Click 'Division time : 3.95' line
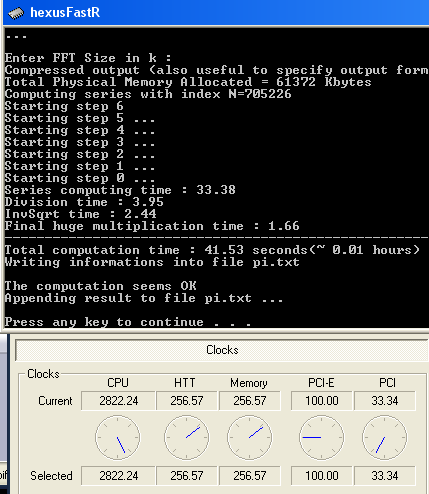The width and height of the screenshot is (429, 494). tap(84, 202)
